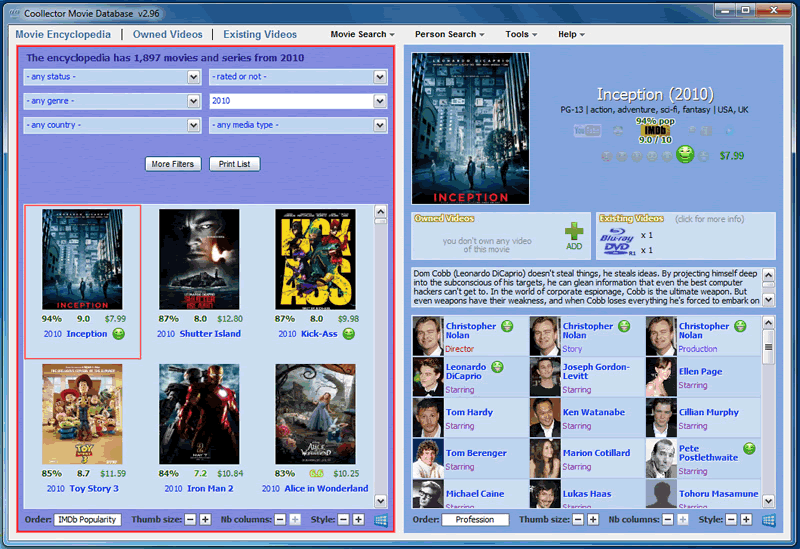Open the Iron Man 2 title link
Viewport: 800px width, 549px height.
[210, 488]
